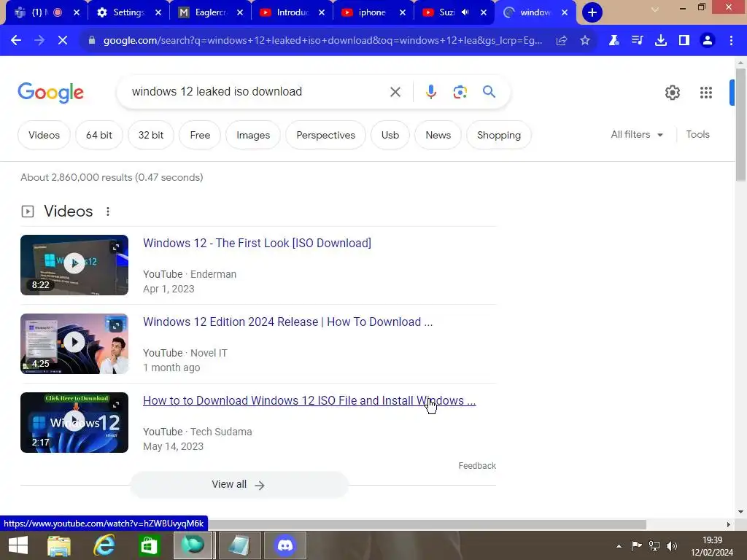Open Chrome Labs flask icon

[x=614, y=41]
